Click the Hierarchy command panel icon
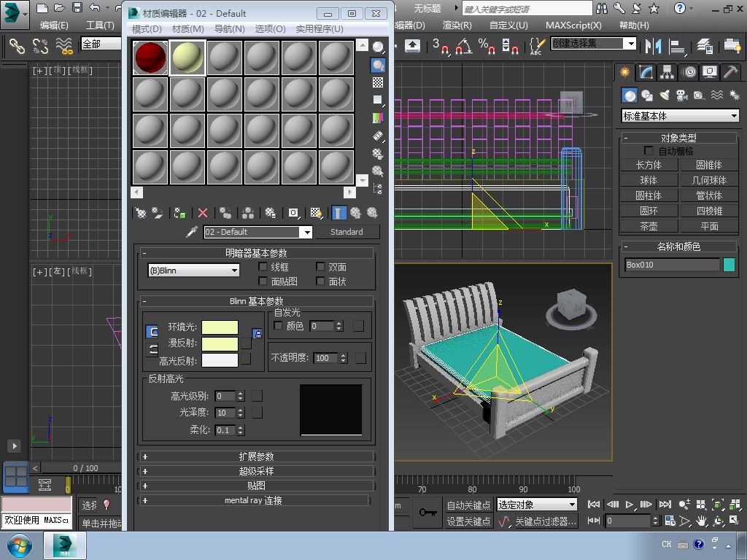 pos(667,72)
